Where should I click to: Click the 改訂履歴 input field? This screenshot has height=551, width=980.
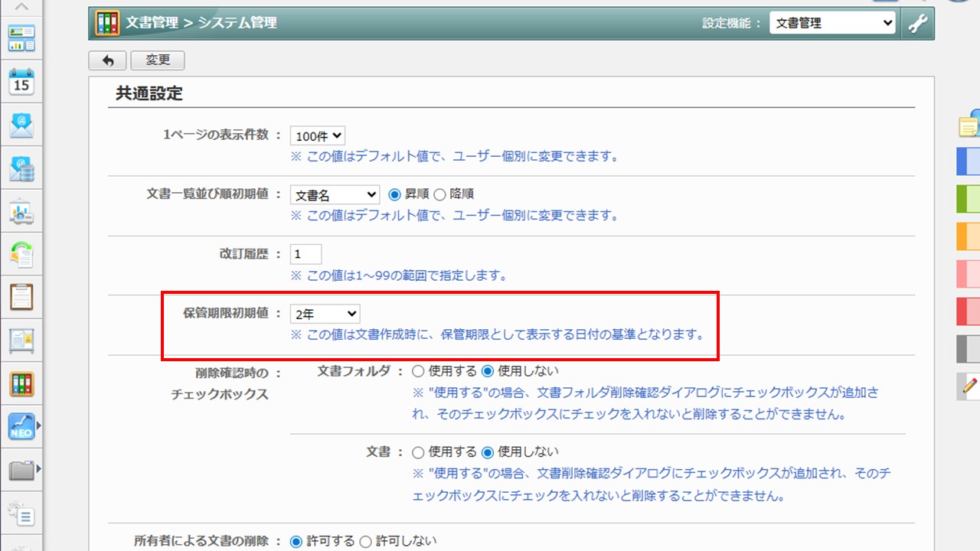click(x=306, y=254)
